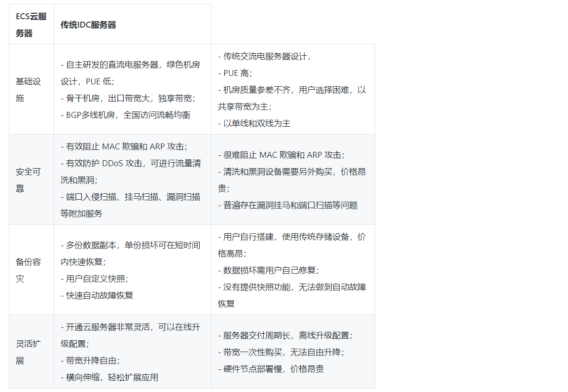This screenshot has height=392, width=568.
Task: Click text '骨干机房，出口带宽大，独享带宽'
Action: pyautogui.click(x=129, y=98)
